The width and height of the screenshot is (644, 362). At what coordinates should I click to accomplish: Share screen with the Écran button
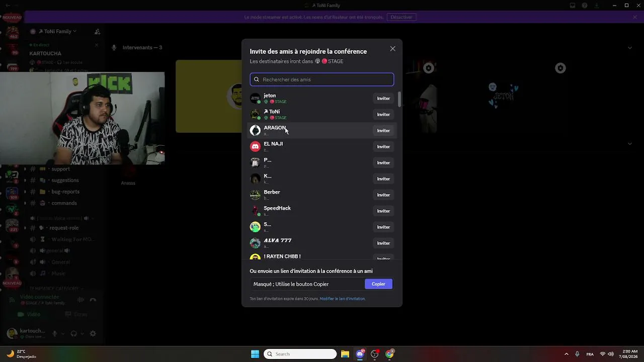[x=76, y=314]
